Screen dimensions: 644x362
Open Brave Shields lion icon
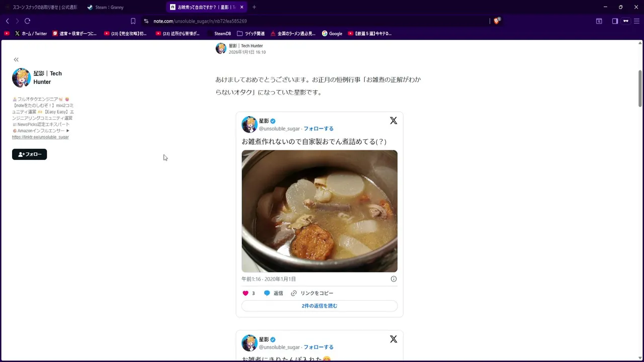click(497, 21)
